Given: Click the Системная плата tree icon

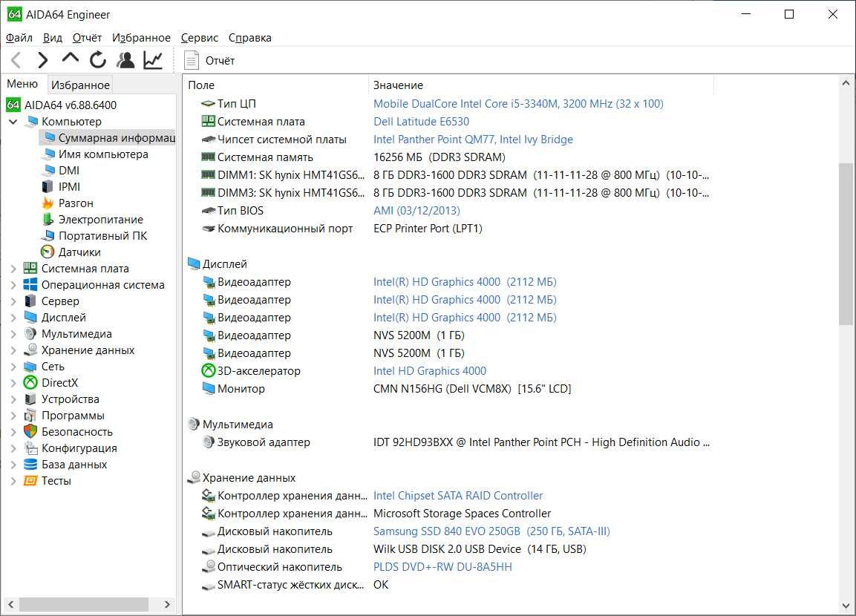Looking at the screenshot, I should 30,268.
